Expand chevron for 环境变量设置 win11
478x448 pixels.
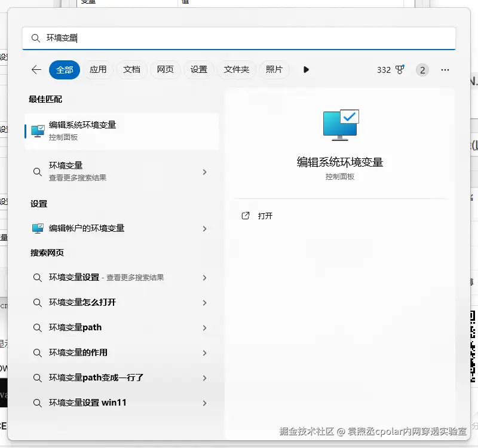[204, 403]
